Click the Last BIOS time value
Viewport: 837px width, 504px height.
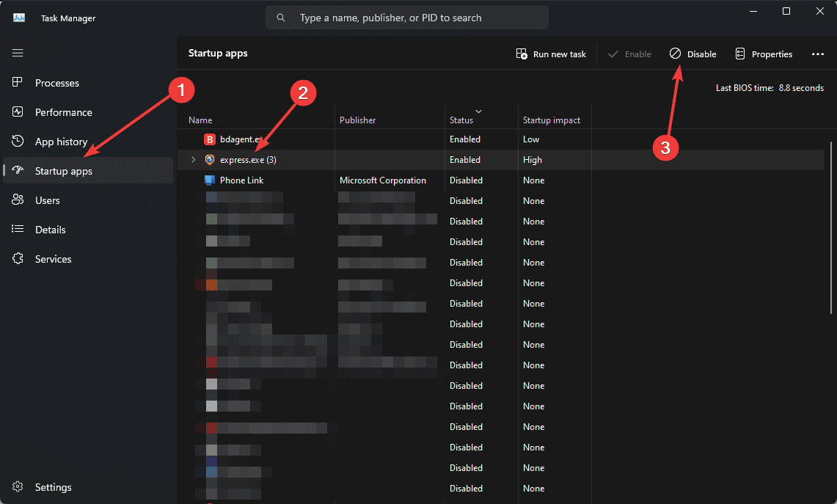point(801,88)
